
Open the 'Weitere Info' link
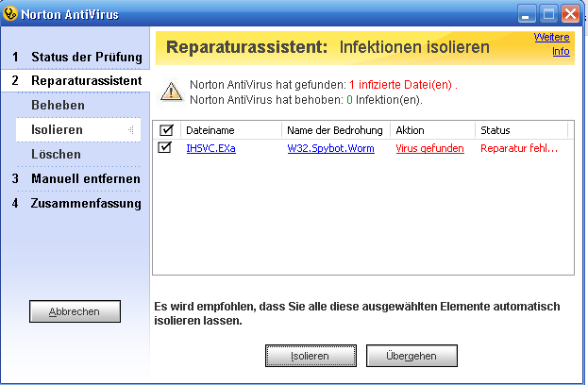tap(552, 44)
